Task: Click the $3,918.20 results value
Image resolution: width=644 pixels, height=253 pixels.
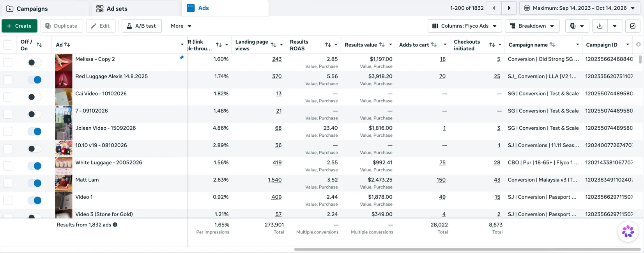Action: (x=380, y=77)
